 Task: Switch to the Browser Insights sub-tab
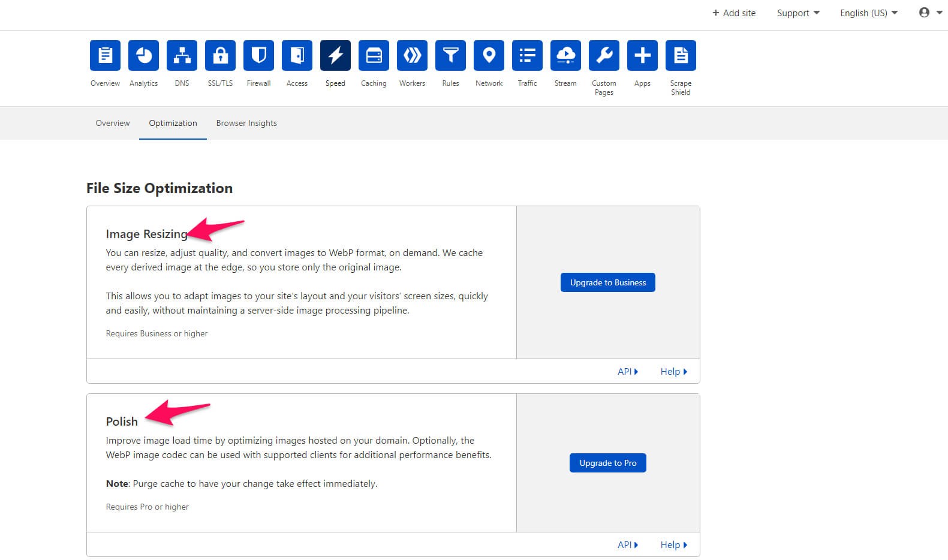246,123
